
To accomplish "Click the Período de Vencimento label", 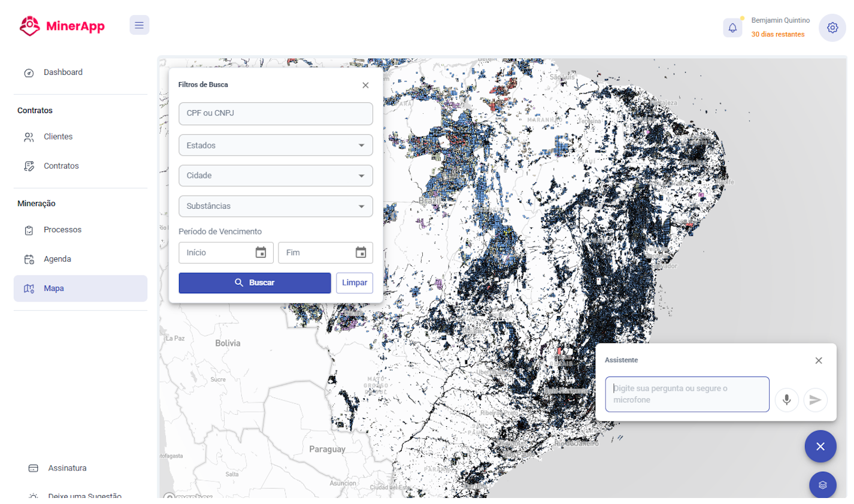I will tap(220, 232).
